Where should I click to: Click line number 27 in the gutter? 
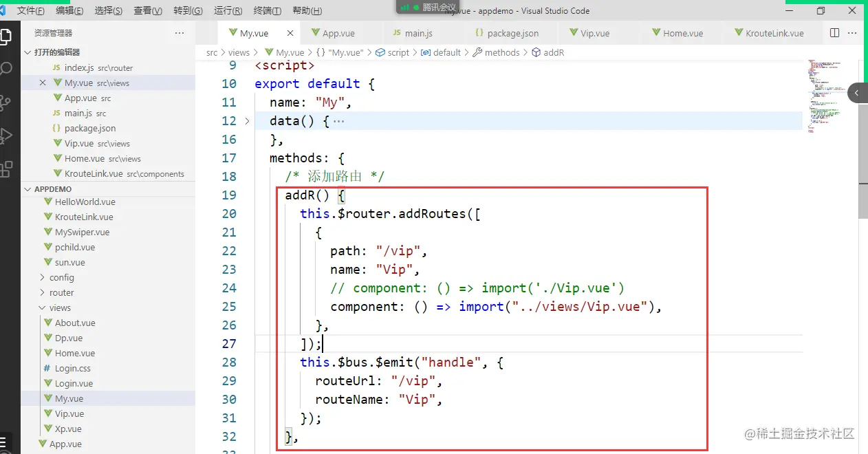[x=228, y=344]
